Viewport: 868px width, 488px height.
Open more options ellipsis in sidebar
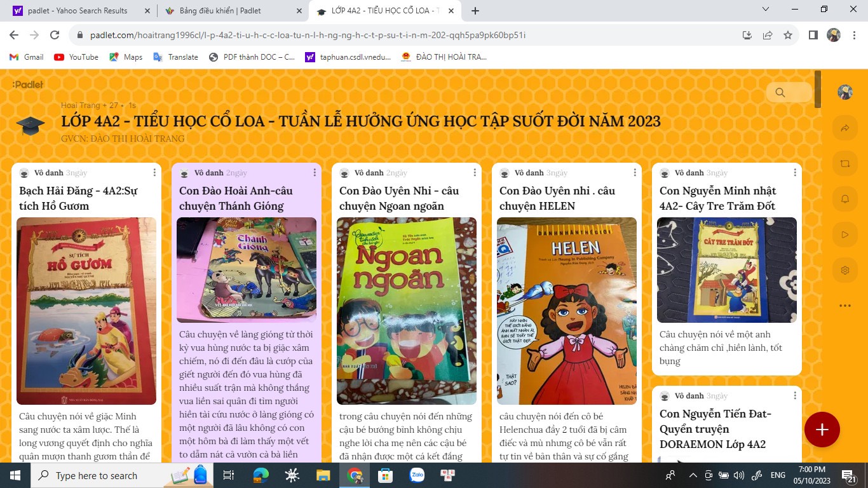tap(844, 306)
